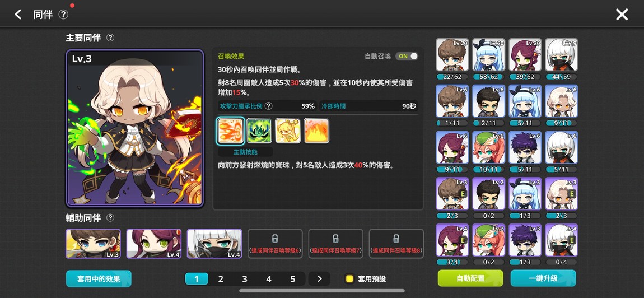Viewport: 644px width, 298px height.
Task: Select the Lv.6 green-hat pink-haired companion
Action: click(x=489, y=147)
